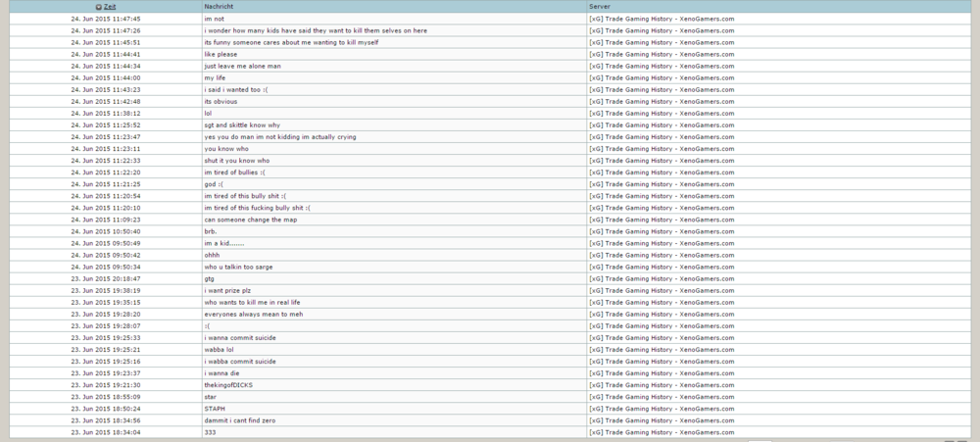The image size is (980, 442).
Task: Click the message '333'
Action: [210, 432]
